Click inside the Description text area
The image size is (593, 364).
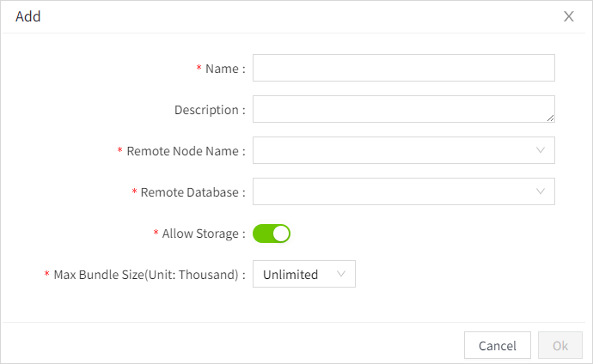(x=403, y=109)
